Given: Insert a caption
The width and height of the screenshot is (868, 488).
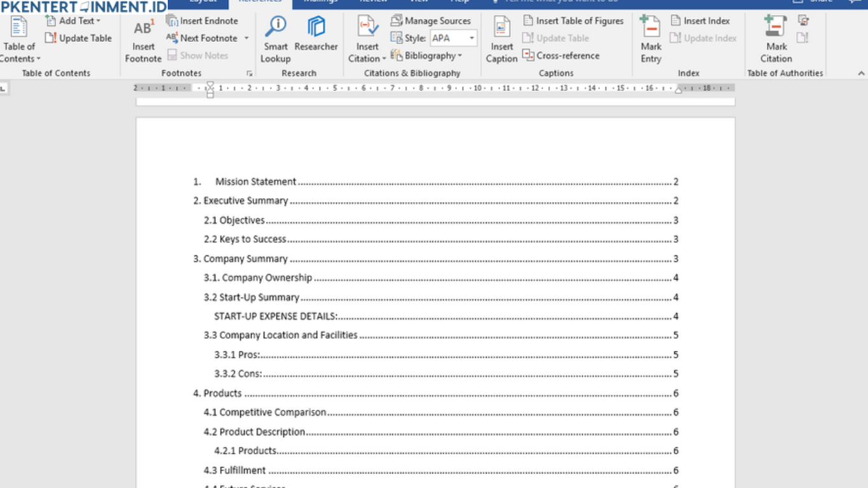Looking at the screenshot, I should coord(501,38).
